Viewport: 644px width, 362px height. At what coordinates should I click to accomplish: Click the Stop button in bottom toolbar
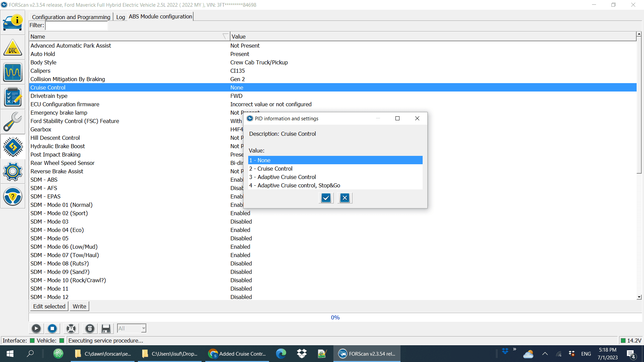click(52, 328)
